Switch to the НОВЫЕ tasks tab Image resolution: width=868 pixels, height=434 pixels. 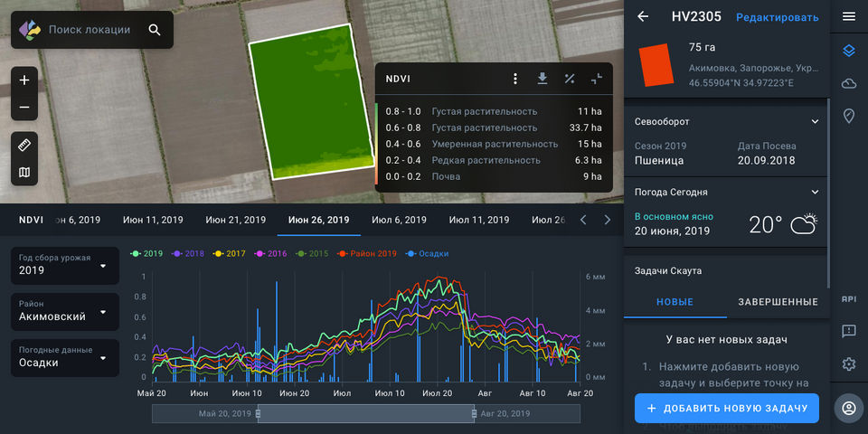coord(675,302)
